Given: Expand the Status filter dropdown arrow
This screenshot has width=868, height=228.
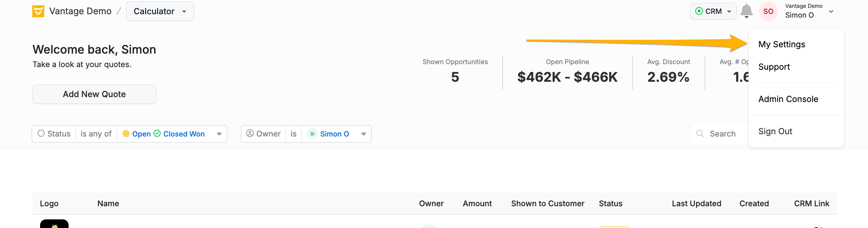Looking at the screenshot, I should point(219,134).
